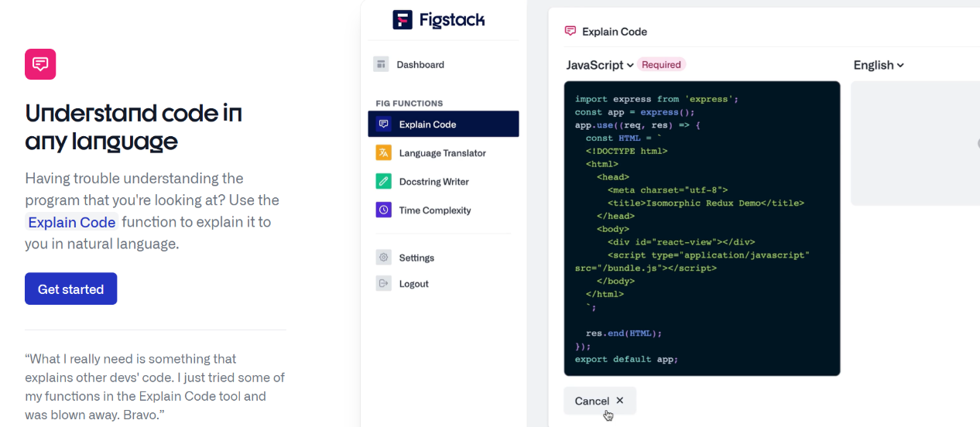Click the Dashboard icon in the sidebar
The width and height of the screenshot is (980, 427).
click(381, 64)
